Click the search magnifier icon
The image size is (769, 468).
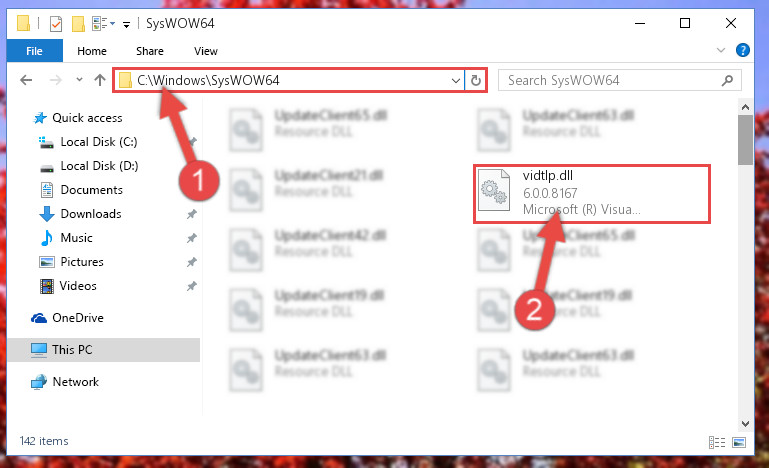(x=727, y=80)
